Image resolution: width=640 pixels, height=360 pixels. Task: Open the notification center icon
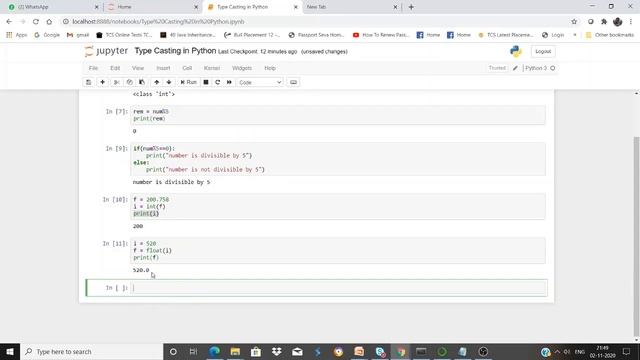627,351
